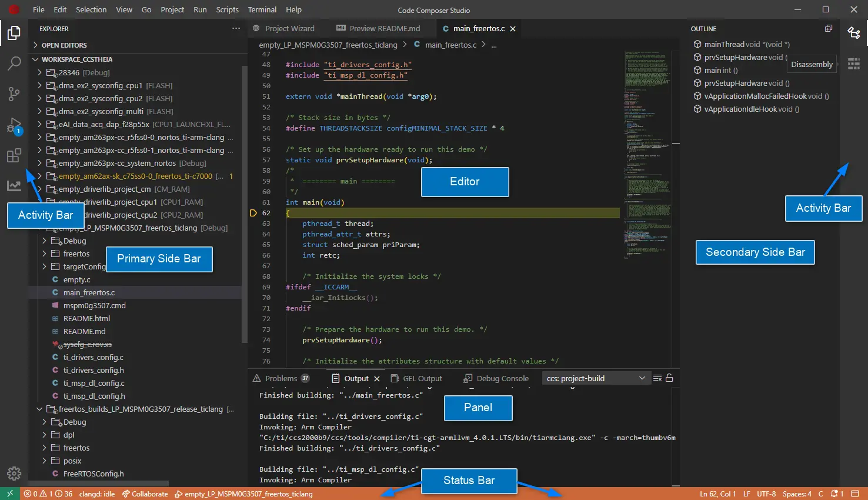868x500 pixels.
Task: Open the Source Control view
Action: point(14,94)
